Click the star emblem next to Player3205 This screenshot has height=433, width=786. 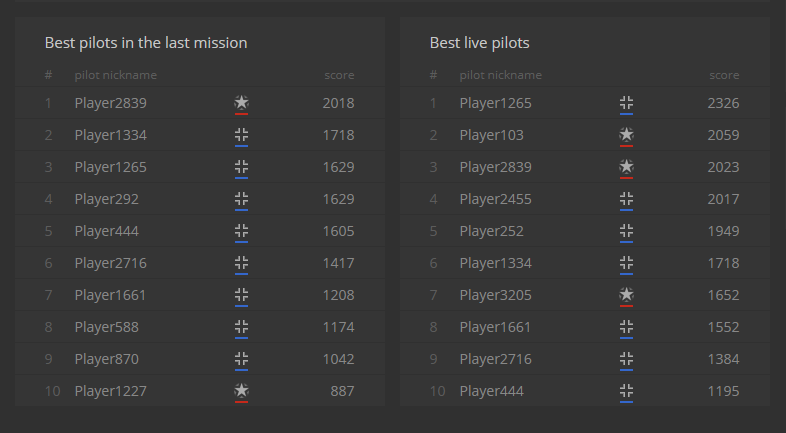coord(626,295)
